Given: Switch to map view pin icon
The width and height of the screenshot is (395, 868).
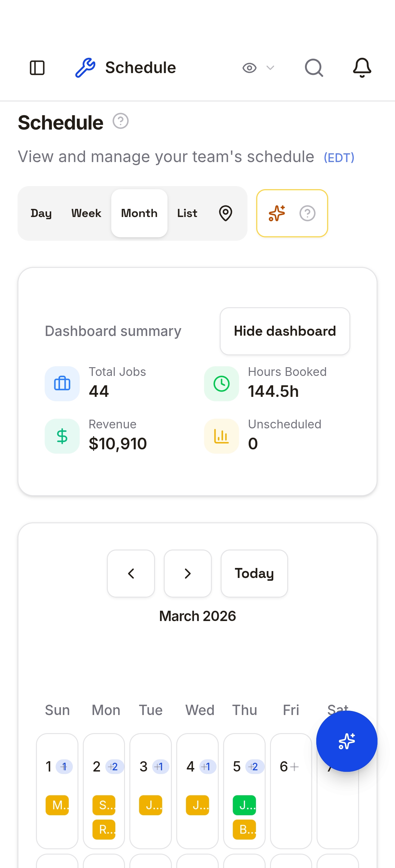Looking at the screenshot, I should click(225, 213).
